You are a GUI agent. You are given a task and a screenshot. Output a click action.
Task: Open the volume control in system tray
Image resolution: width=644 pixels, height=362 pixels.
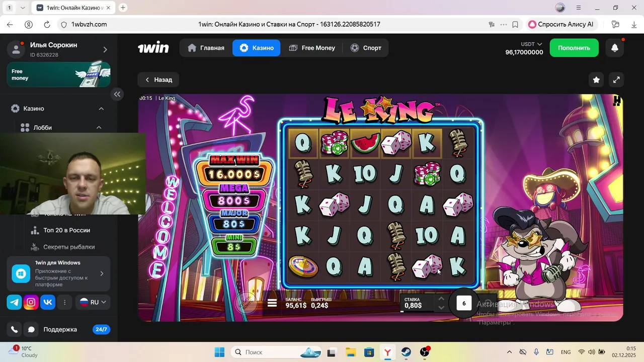tap(591, 352)
